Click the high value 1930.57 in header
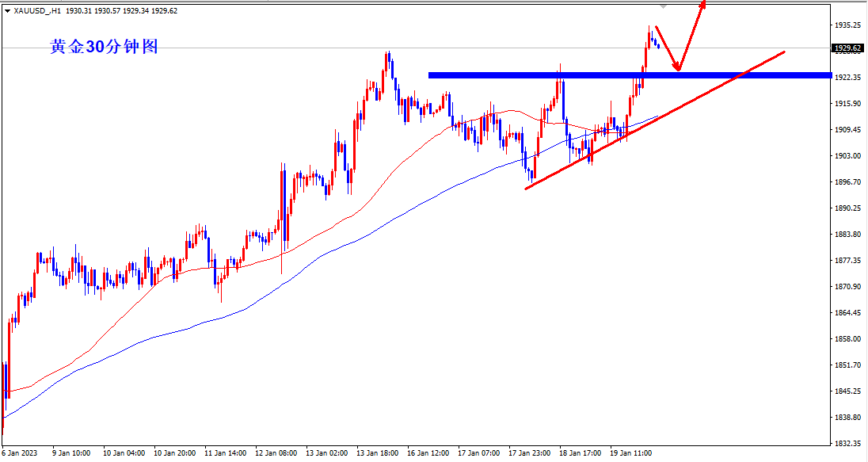The image size is (868, 462). pos(108,10)
